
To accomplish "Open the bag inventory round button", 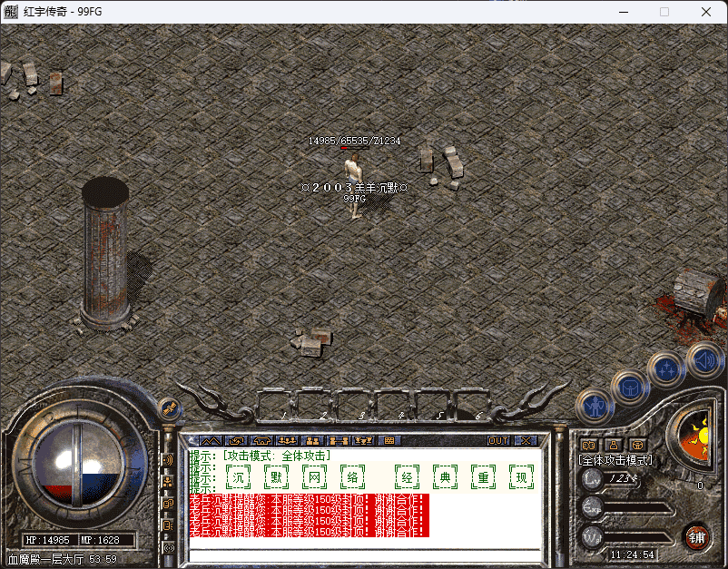I will pyautogui.click(x=630, y=388).
